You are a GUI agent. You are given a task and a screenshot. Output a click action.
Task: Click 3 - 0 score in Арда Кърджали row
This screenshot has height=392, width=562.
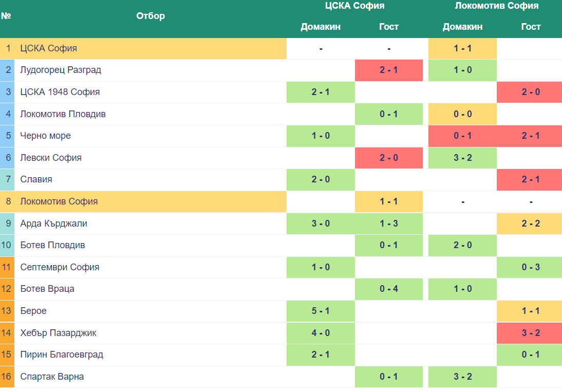click(x=321, y=223)
